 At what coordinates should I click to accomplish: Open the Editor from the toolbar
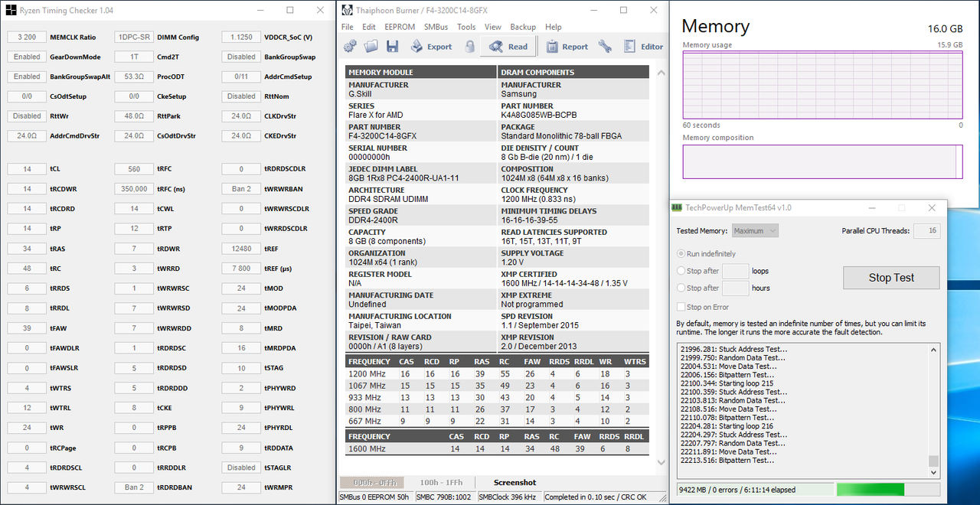click(643, 47)
